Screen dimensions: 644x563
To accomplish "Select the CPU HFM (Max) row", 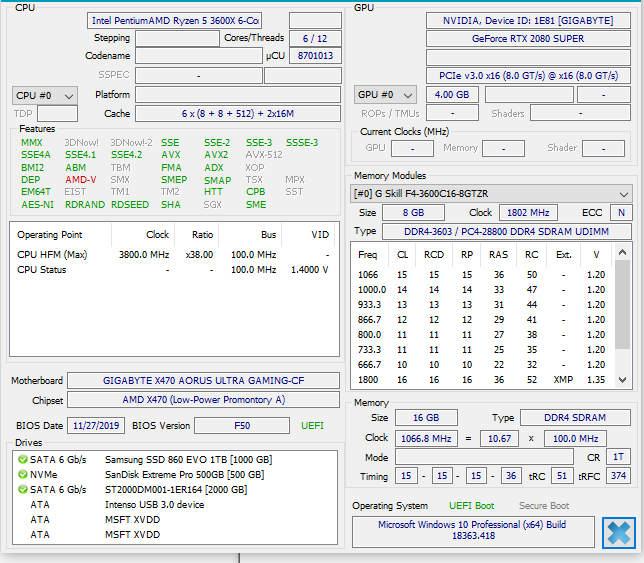I will pos(174,255).
